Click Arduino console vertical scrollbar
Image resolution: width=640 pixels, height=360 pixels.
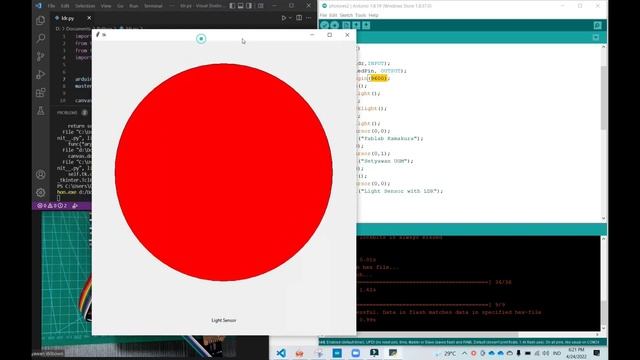point(604,313)
